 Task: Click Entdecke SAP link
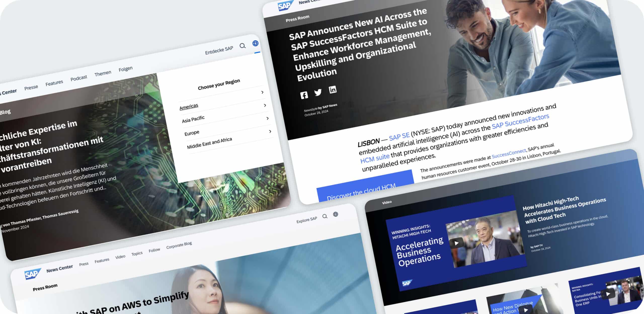tap(219, 50)
